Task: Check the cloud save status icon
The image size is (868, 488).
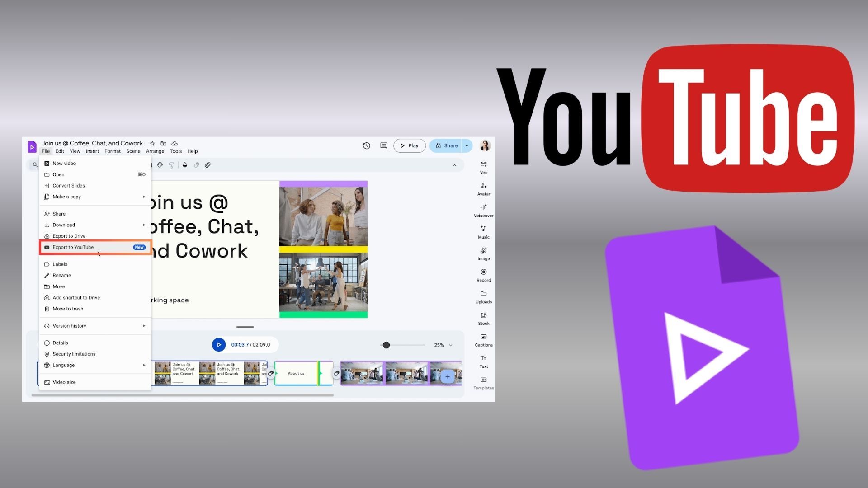Action: coord(175,144)
